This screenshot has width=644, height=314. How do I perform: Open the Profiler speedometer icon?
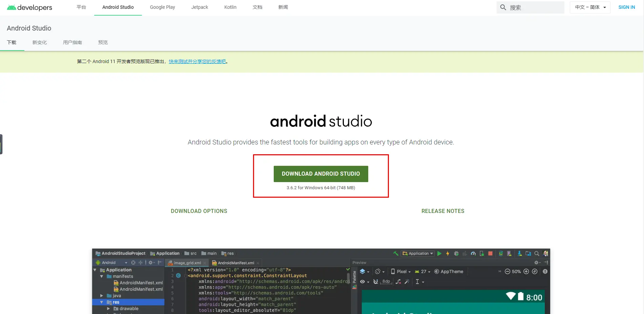[473, 253]
